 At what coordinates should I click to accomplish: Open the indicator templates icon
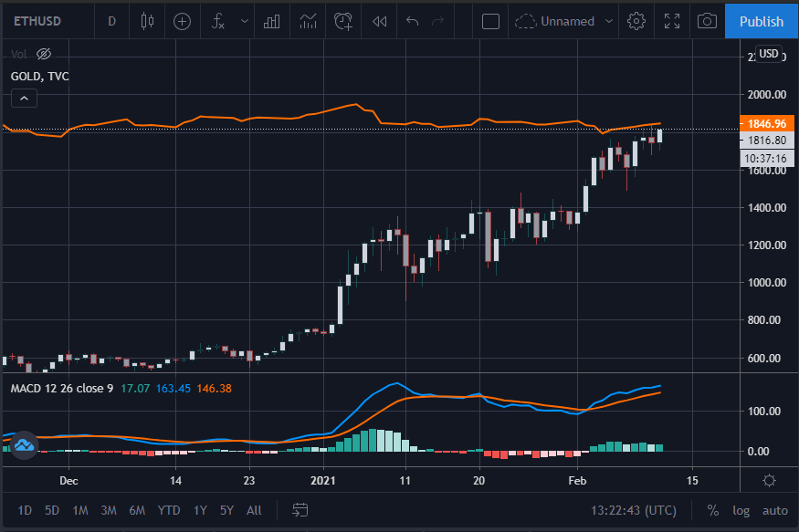click(309, 21)
